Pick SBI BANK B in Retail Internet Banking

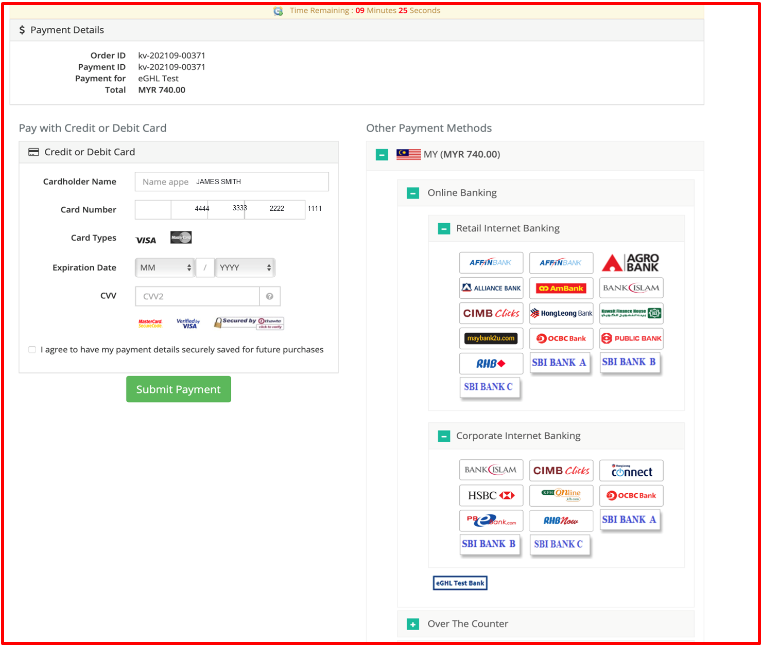coord(629,362)
